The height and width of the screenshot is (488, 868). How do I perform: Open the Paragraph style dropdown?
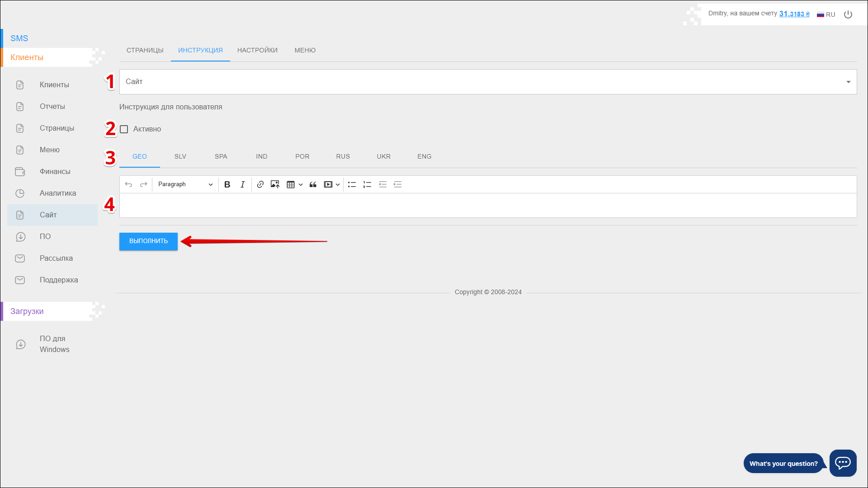coord(185,184)
